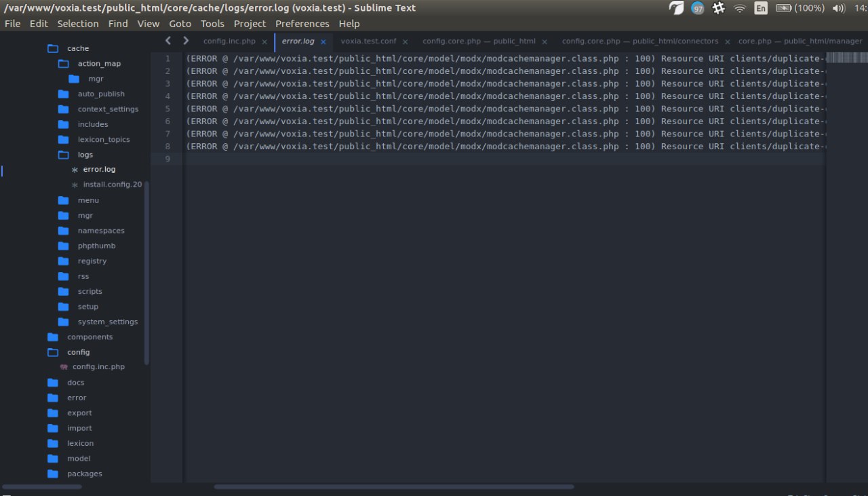Click the docs folder icon

[53, 383]
